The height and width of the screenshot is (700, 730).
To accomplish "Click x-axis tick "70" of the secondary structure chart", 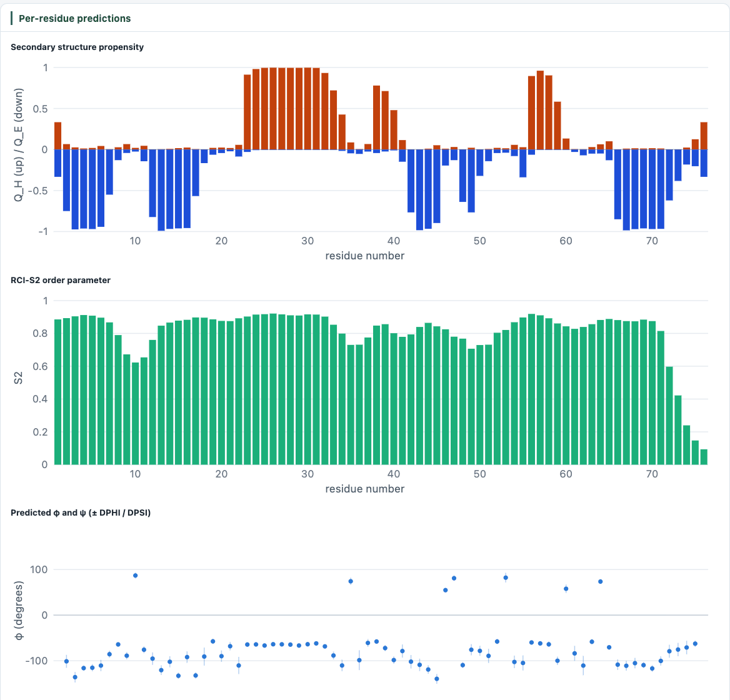I will tap(652, 241).
